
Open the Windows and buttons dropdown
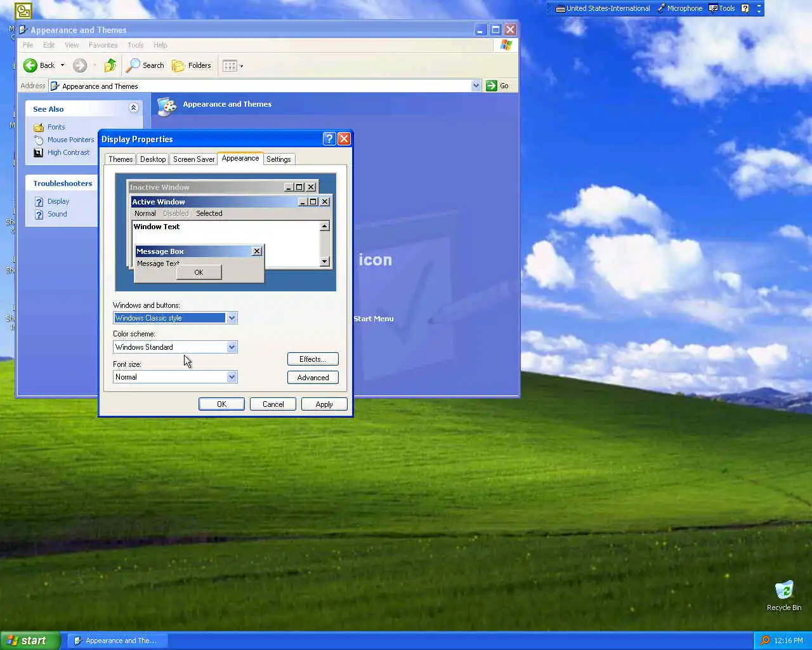tap(232, 318)
